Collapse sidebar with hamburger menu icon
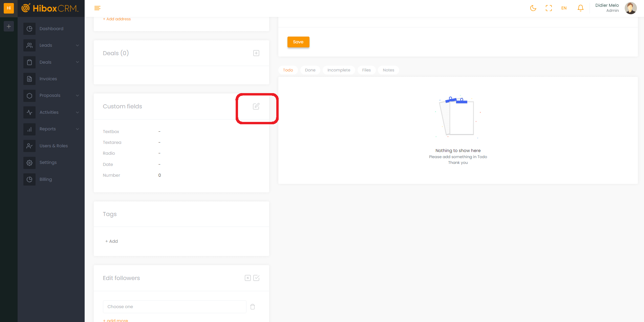This screenshot has width=644, height=322. coord(98,8)
